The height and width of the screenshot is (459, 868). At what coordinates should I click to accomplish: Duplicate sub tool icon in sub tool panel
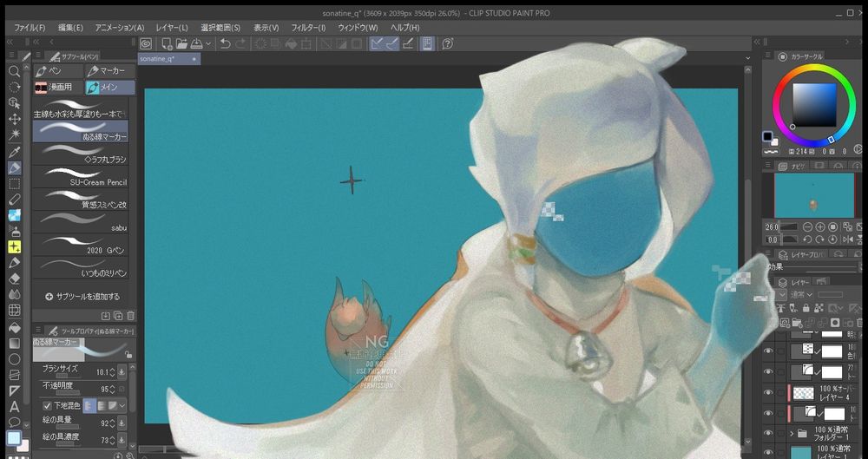[x=118, y=316]
